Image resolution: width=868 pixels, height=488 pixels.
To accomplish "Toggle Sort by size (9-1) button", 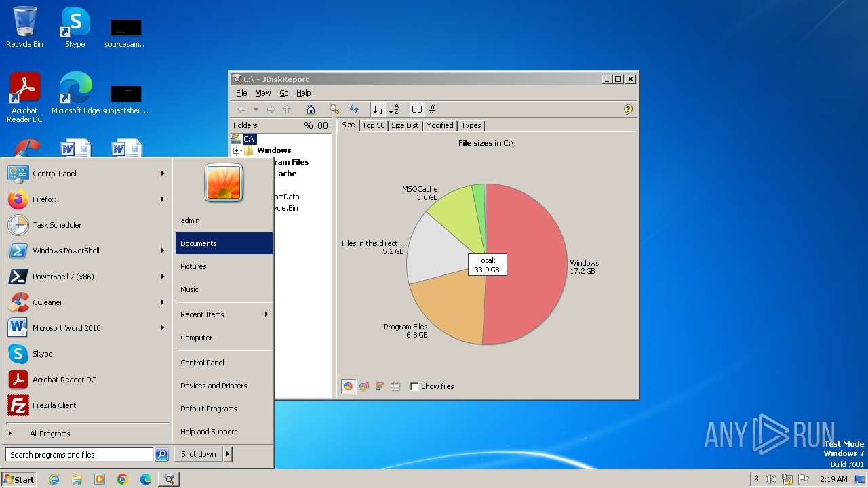I will pyautogui.click(x=378, y=109).
